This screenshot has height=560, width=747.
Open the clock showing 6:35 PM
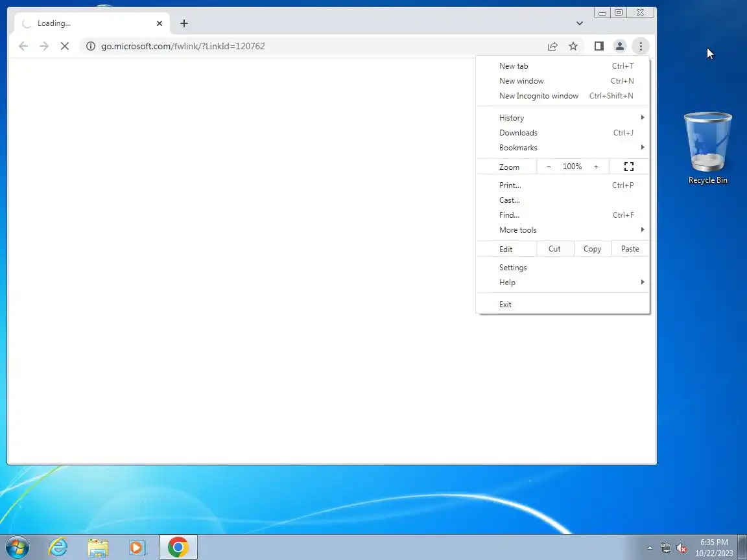[x=714, y=548]
